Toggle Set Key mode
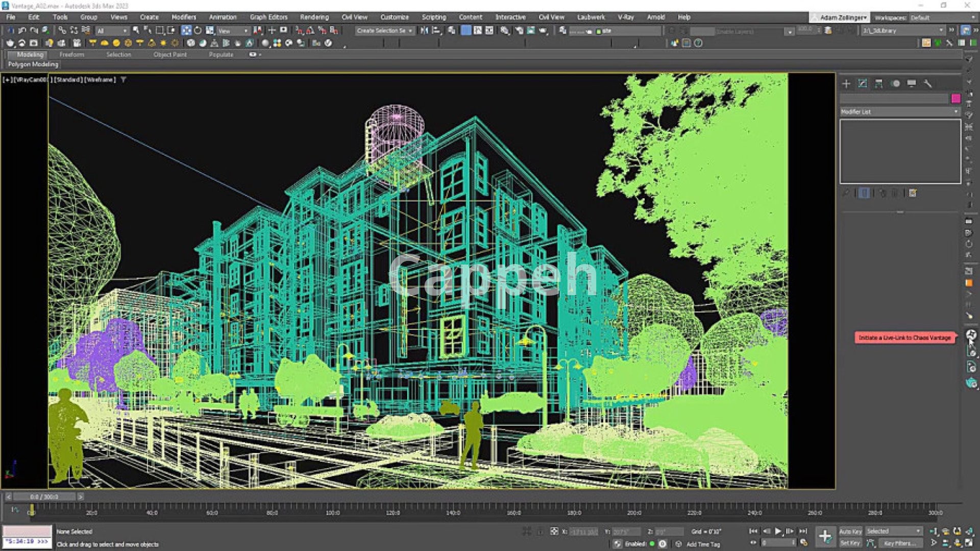 click(850, 543)
